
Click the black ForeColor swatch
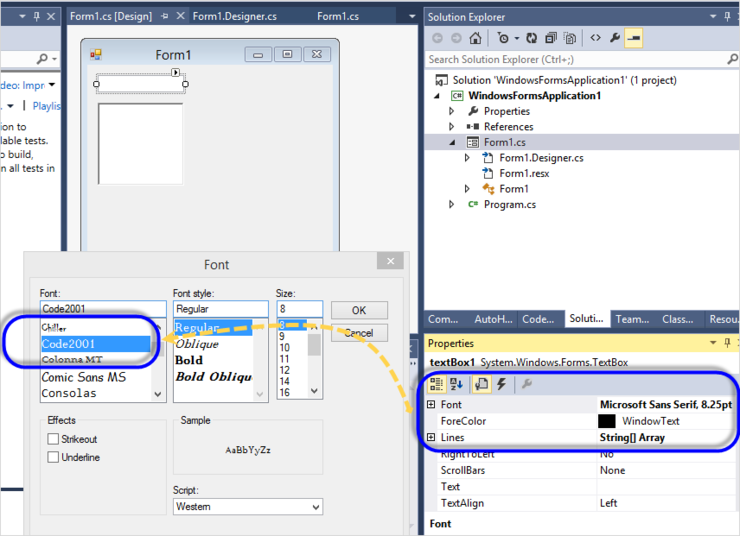(606, 422)
